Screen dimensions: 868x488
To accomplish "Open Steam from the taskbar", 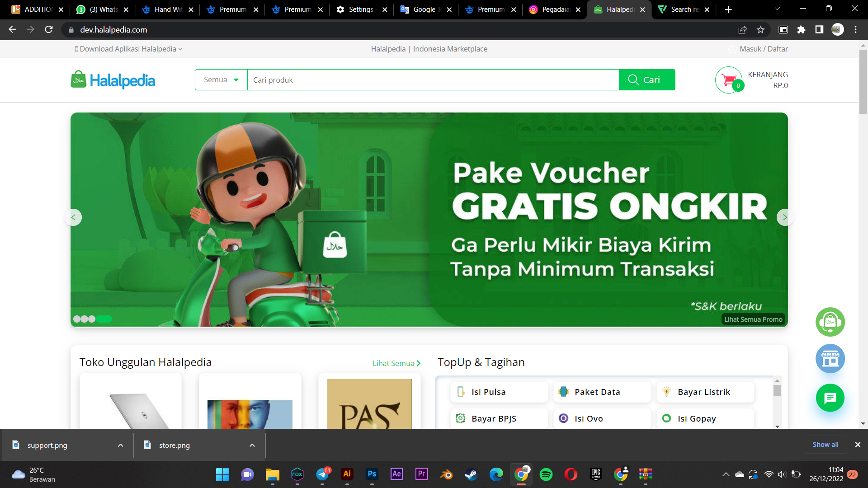I will pos(472,474).
